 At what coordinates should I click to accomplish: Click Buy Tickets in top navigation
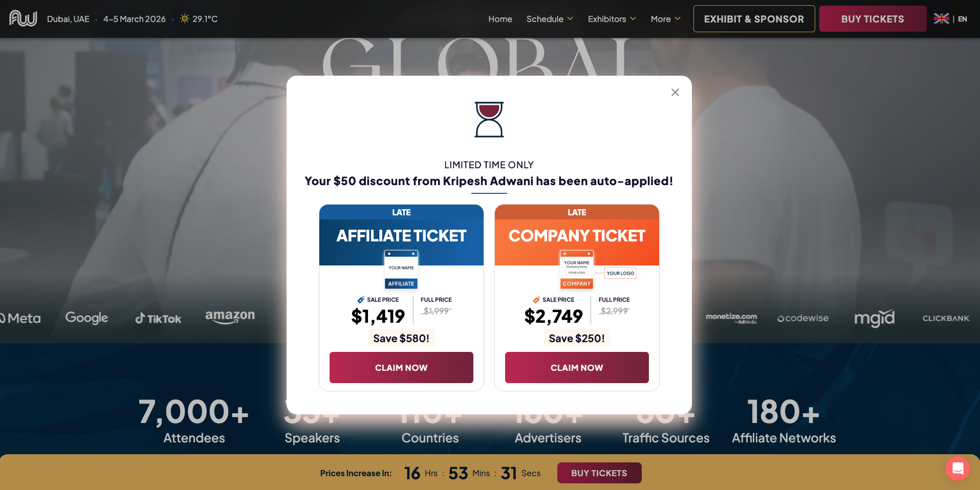(x=873, y=19)
